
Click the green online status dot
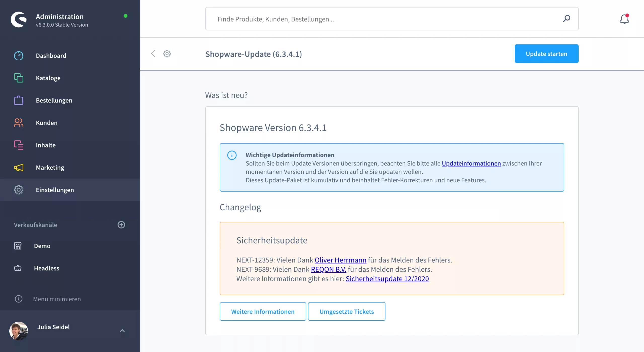click(x=126, y=16)
